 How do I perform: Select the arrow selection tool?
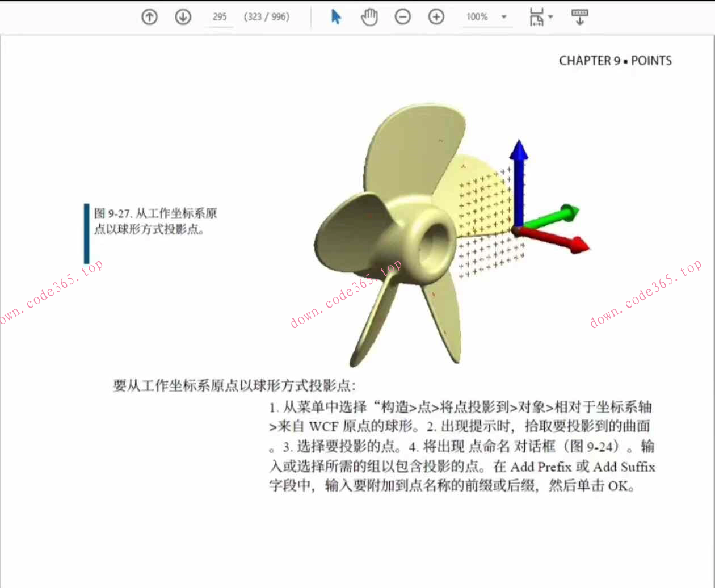pos(336,17)
